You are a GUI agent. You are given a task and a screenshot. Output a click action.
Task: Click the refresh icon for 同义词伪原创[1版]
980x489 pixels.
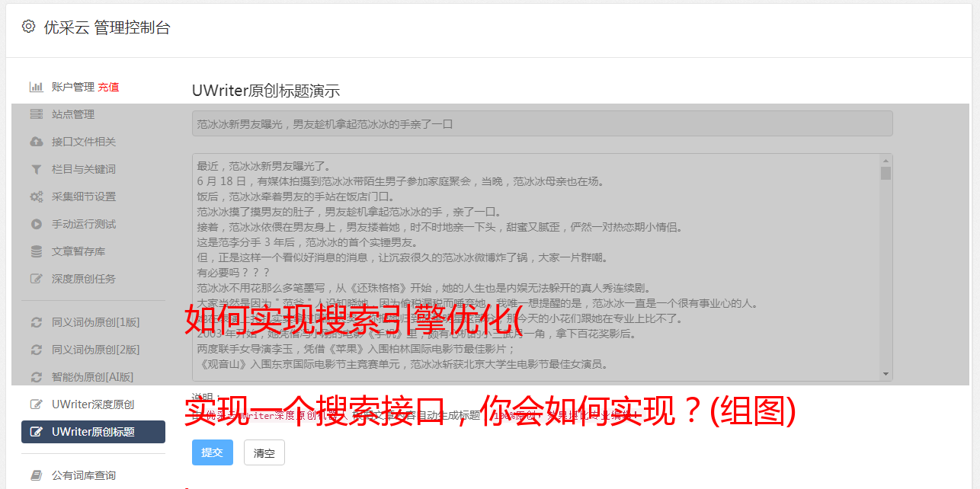pyautogui.click(x=36, y=322)
